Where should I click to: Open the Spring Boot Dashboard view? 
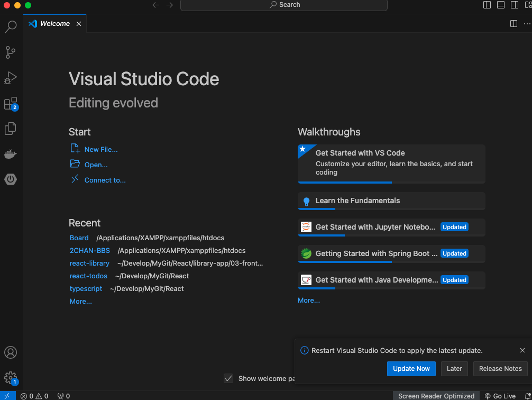tap(11, 179)
